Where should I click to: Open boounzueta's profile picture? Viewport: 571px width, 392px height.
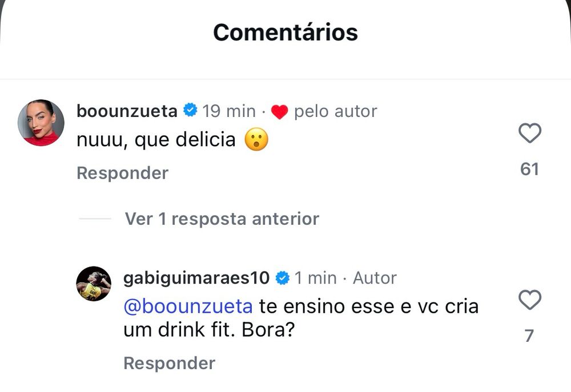click(x=41, y=123)
